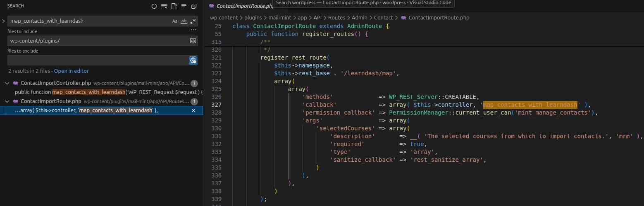Open a new search editor
The width and height of the screenshot is (644, 206).
(x=174, y=6)
